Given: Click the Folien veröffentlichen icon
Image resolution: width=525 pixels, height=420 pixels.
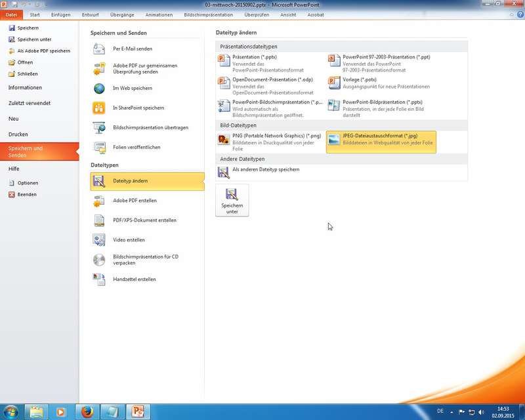Looking at the screenshot, I should tap(99, 148).
